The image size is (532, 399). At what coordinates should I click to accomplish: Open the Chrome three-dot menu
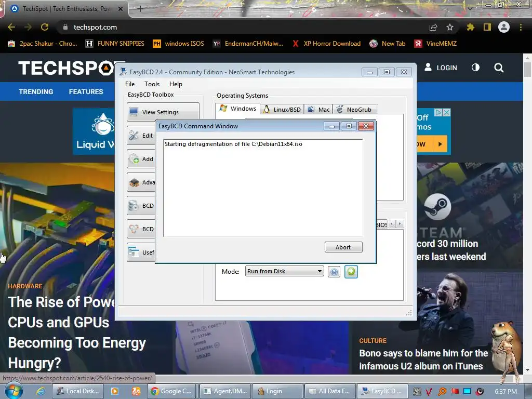521,27
